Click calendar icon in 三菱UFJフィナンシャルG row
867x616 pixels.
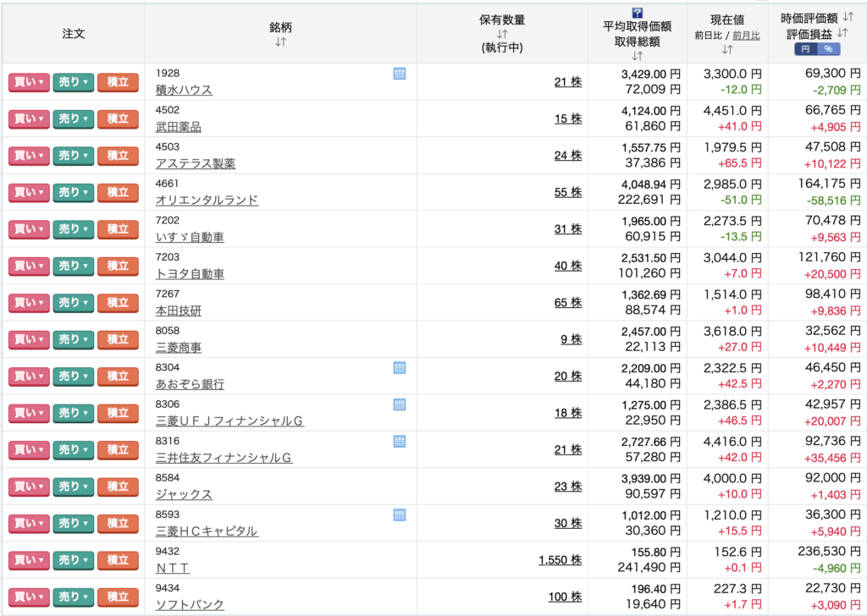click(x=400, y=404)
